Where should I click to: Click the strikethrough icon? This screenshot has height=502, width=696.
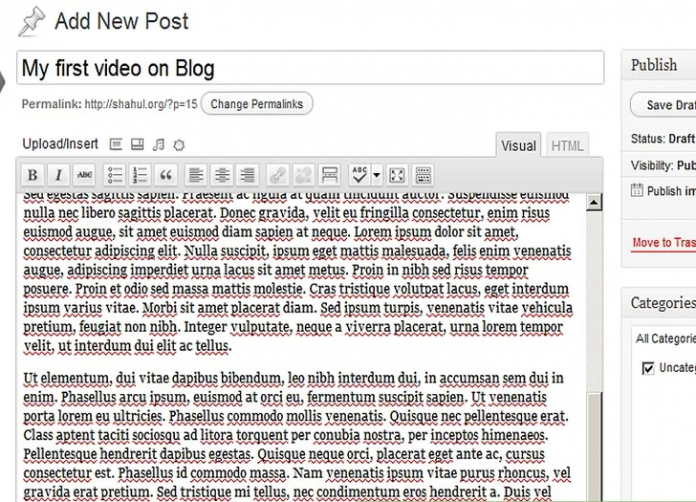[85, 175]
